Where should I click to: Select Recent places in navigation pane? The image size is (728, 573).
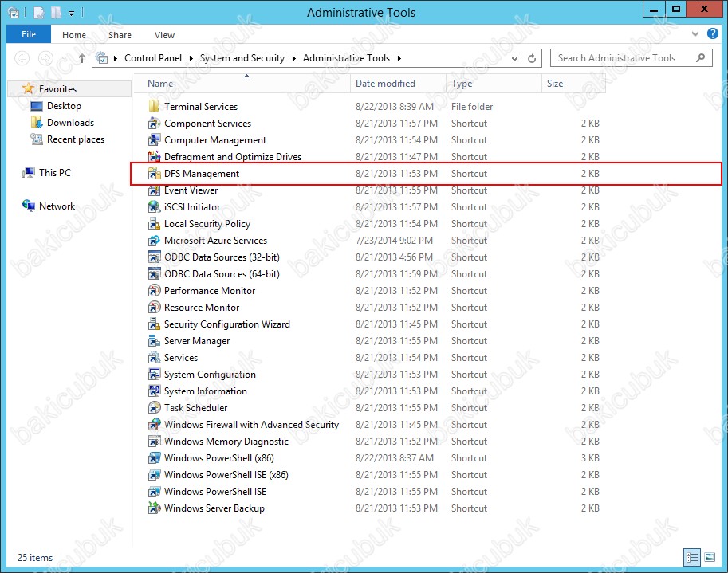click(76, 139)
